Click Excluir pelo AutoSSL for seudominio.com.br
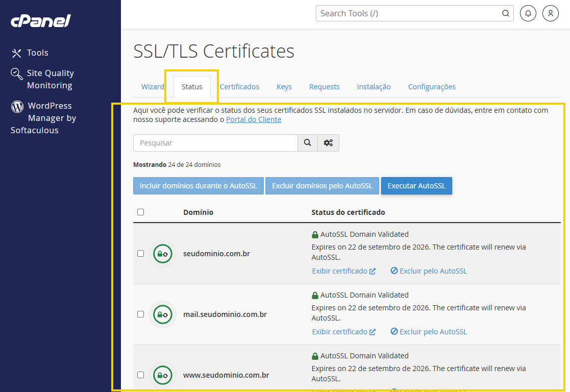Viewport: 570px width, 392px height. (x=429, y=271)
